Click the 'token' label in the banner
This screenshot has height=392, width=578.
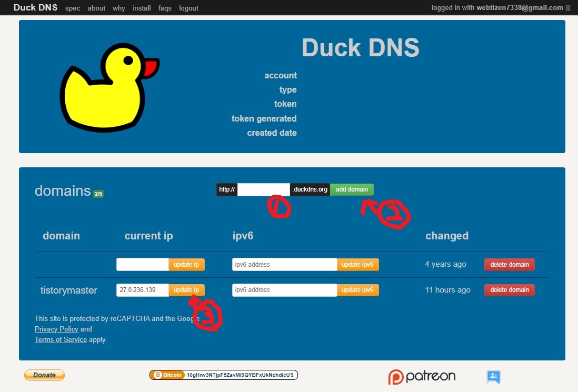pyautogui.click(x=285, y=104)
